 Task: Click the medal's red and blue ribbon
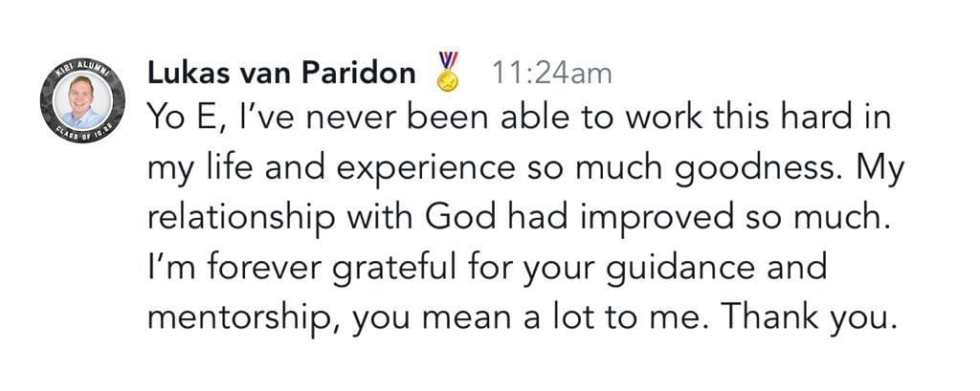coord(448,60)
